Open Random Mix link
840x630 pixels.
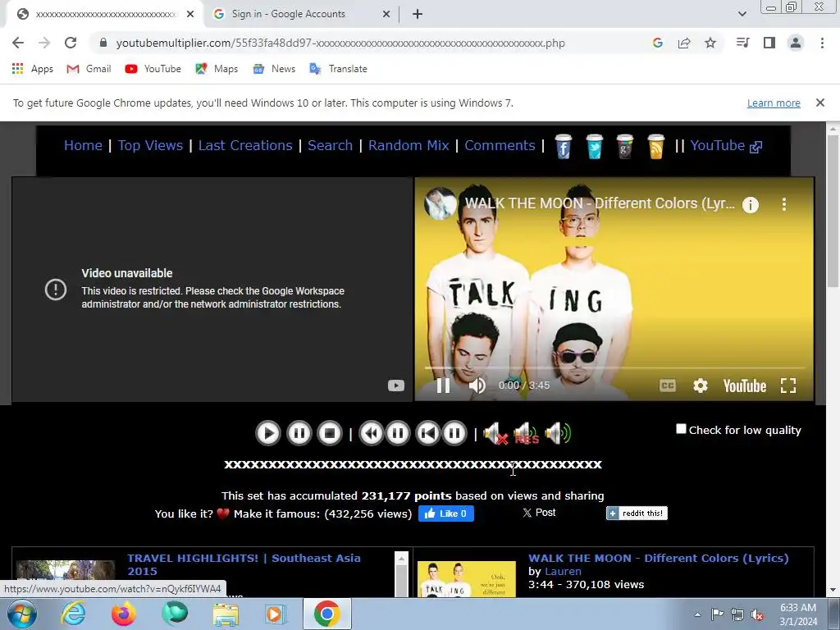click(409, 145)
